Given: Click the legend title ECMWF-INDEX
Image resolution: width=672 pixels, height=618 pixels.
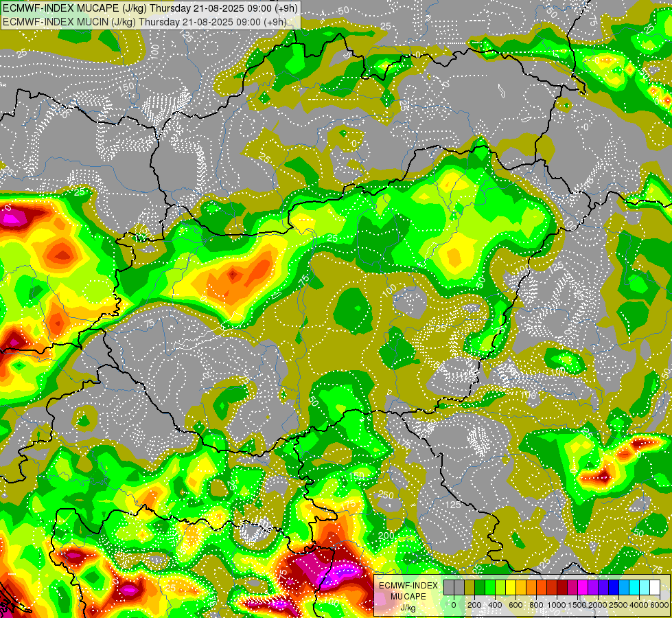Looking at the screenshot, I should click(408, 586).
